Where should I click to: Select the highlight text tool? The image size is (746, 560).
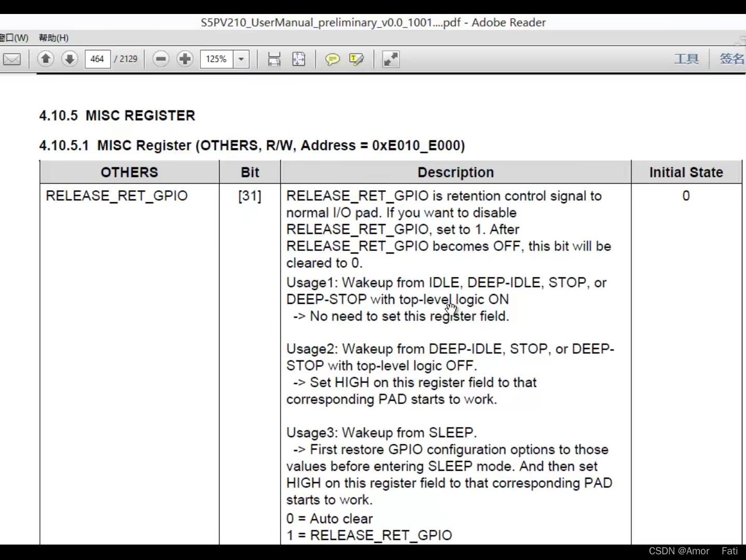click(x=357, y=60)
